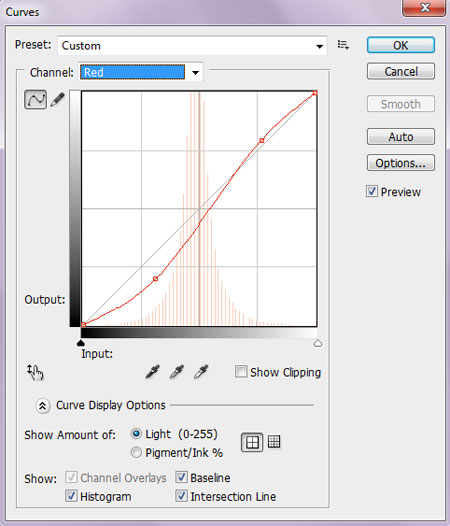Open the Preset dropdown
Screen dimensions: 450x526
[x=192, y=46]
